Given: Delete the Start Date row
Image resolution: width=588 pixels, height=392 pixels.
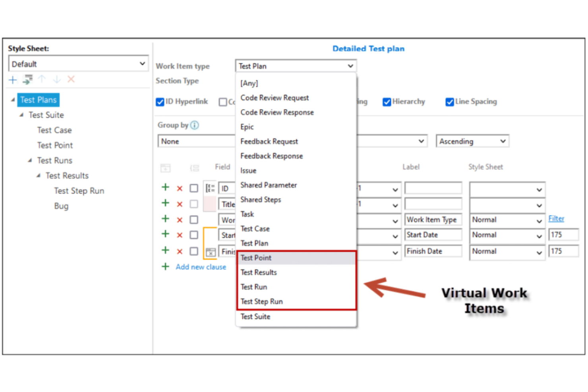Looking at the screenshot, I should click(180, 235).
